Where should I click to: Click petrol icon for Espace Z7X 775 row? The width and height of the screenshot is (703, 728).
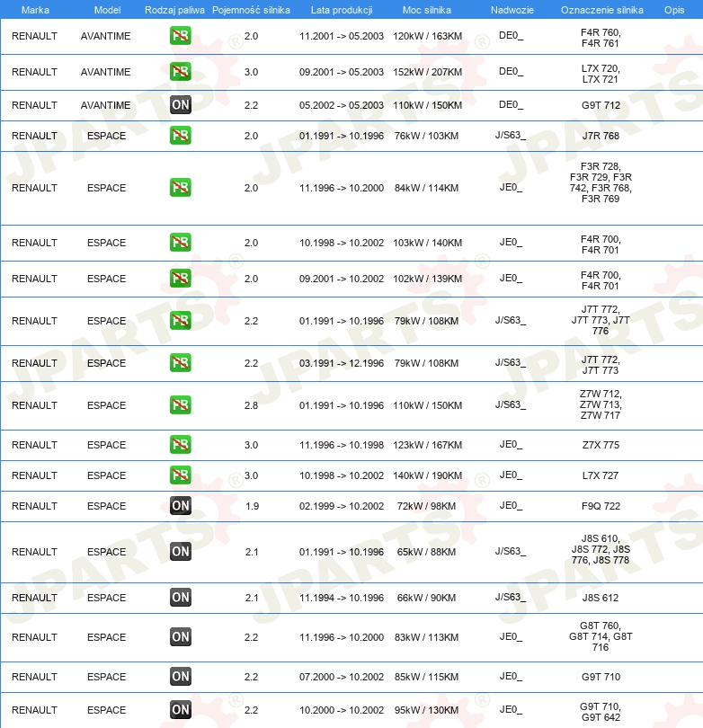click(180, 445)
